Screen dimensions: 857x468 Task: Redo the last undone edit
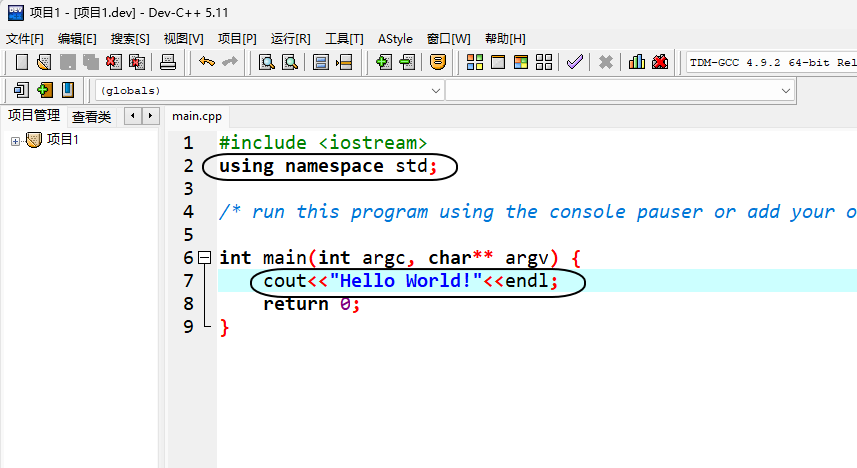(x=230, y=62)
